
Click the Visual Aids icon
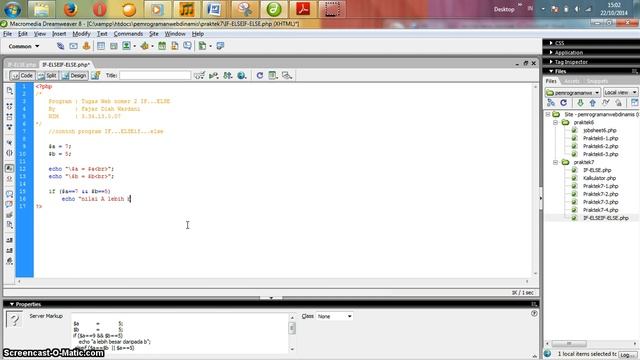tap(287, 76)
